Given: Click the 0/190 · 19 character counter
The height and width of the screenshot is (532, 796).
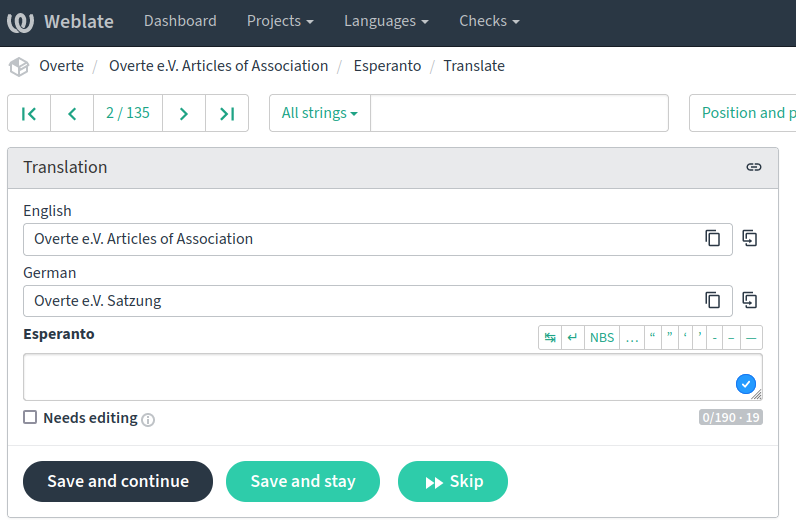Looking at the screenshot, I should click(731, 417).
